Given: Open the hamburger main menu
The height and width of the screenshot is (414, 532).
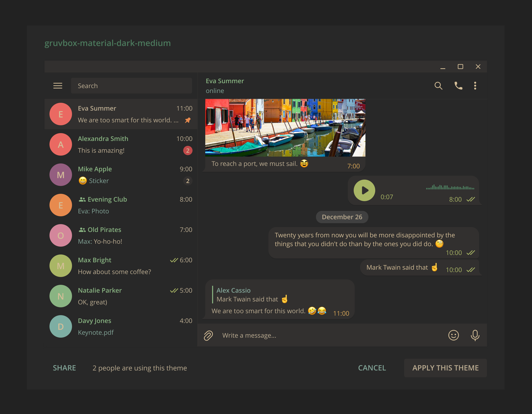Looking at the screenshot, I should pyautogui.click(x=58, y=86).
